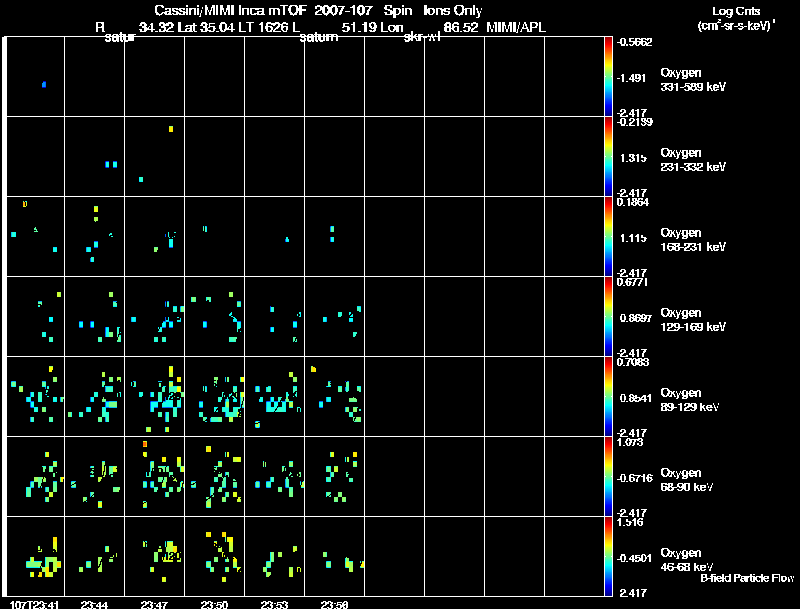
Task: Click the color bar for the 129-169 keV row
Action: point(608,317)
